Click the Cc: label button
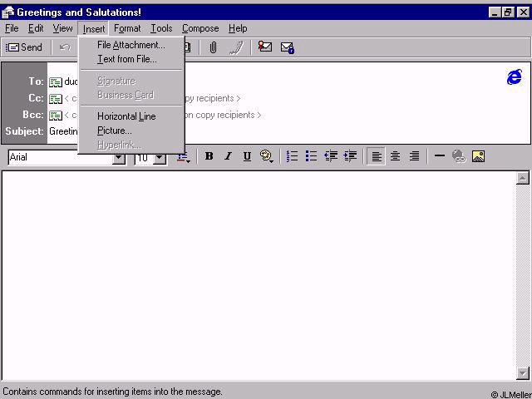Viewport: 532px width, 399px height. pyautogui.click(x=36, y=98)
